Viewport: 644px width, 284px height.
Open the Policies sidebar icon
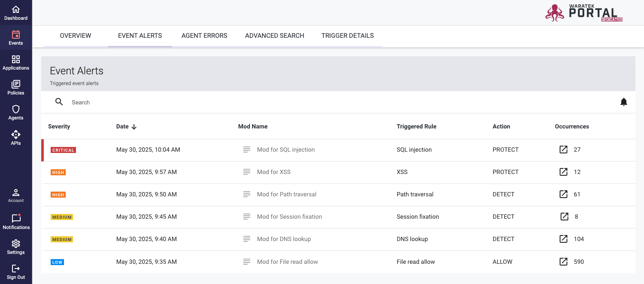click(16, 84)
